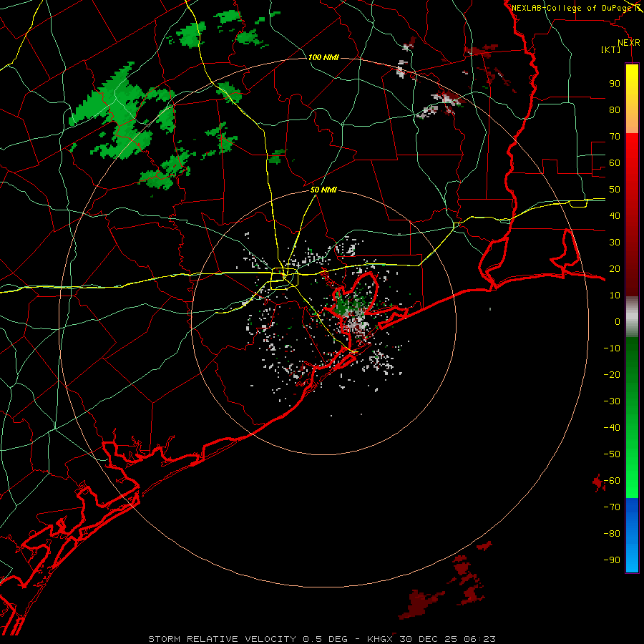This screenshot has height=644, width=644.
Task: Click the yellow top segment of color bar
Action: click(x=632, y=99)
